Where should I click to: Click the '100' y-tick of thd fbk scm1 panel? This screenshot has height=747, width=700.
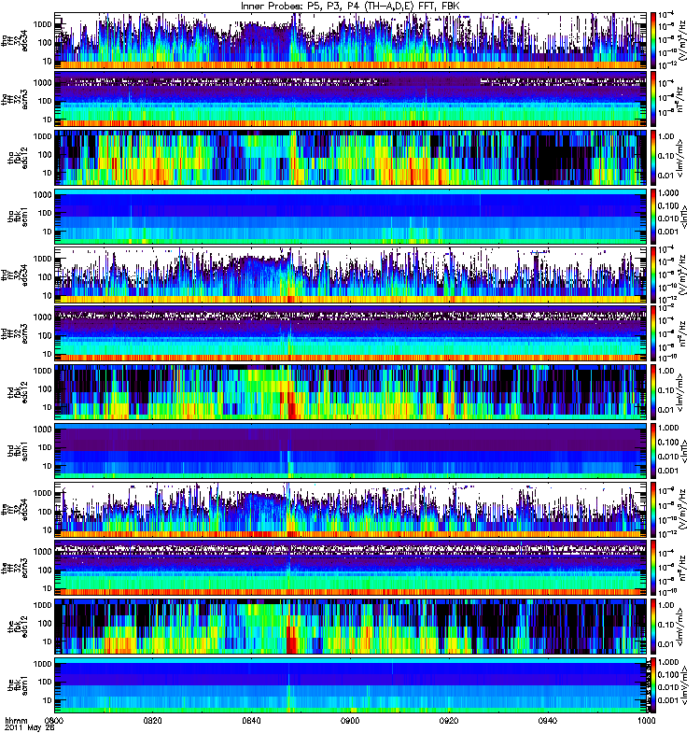(x=45, y=447)
